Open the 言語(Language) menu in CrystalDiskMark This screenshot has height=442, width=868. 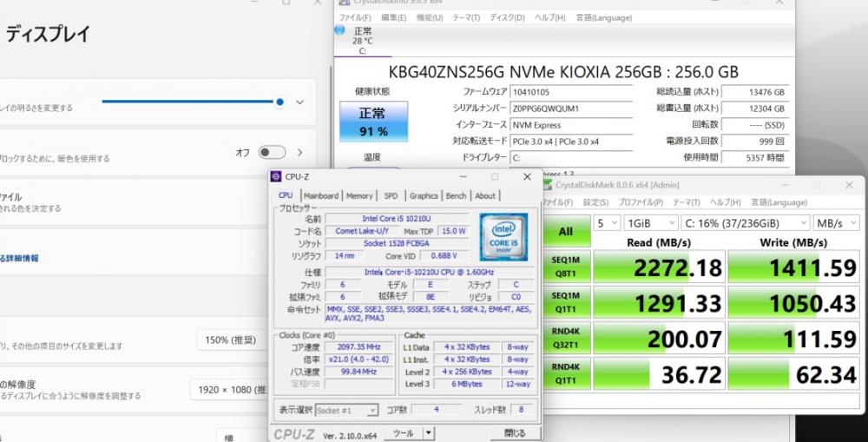coord(779,202)
